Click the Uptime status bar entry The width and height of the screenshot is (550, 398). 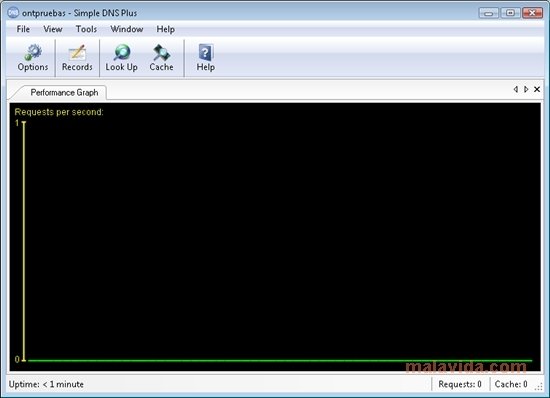46,384
